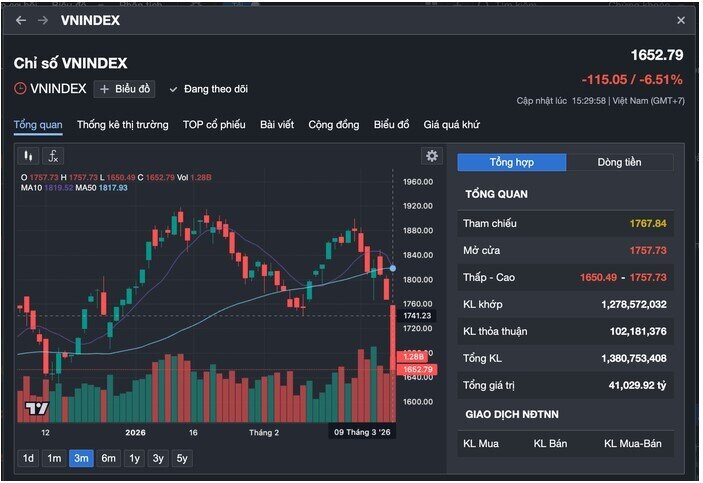
Task: Click the 'Chỉ số VNINDEX' title
Action: tap(70, 63)
